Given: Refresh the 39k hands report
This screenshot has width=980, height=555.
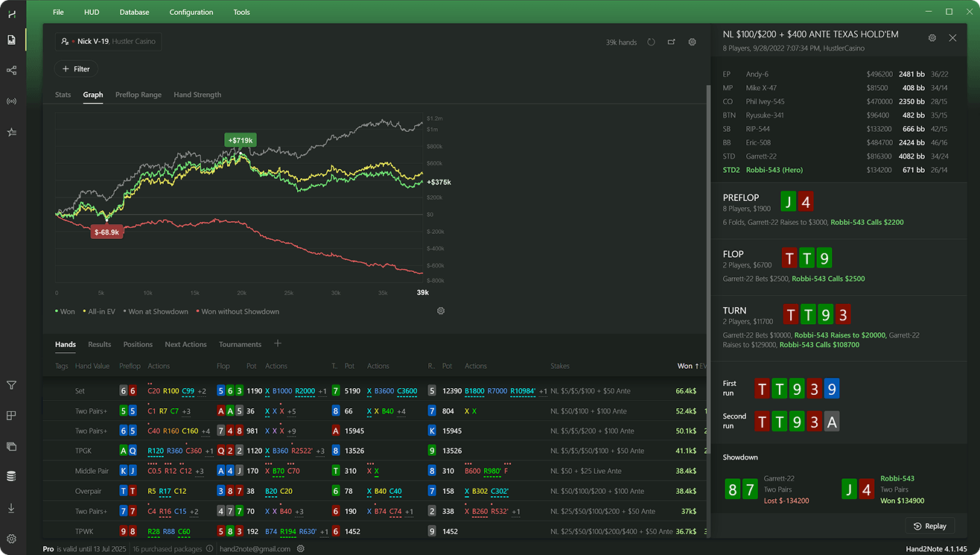Looking at the screenshot, I should pos(651,42).
